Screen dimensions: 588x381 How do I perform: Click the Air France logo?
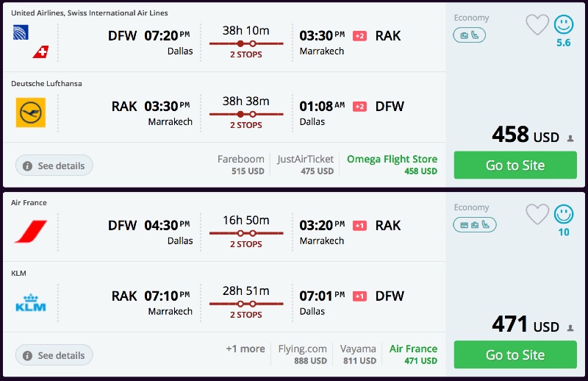[x=31, y=232]
